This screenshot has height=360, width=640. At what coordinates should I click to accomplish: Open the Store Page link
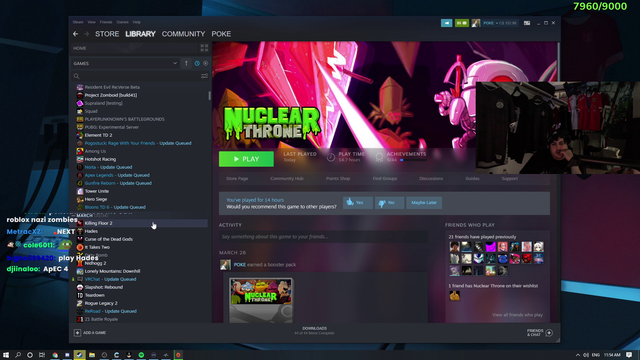click(237, 178)
